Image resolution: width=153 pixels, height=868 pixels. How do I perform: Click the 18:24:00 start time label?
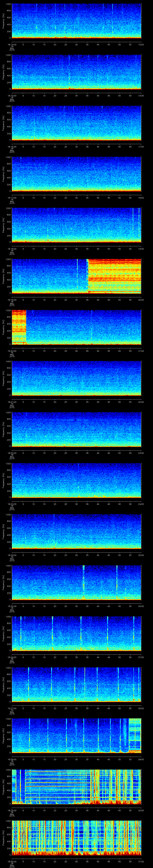pyautogui.click(x=12, y=555)
